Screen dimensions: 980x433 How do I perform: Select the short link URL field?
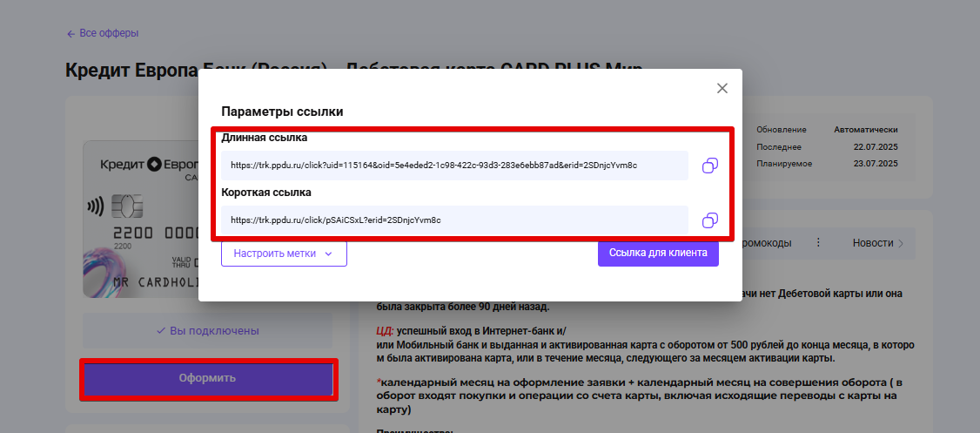click(x=454, y=220)
